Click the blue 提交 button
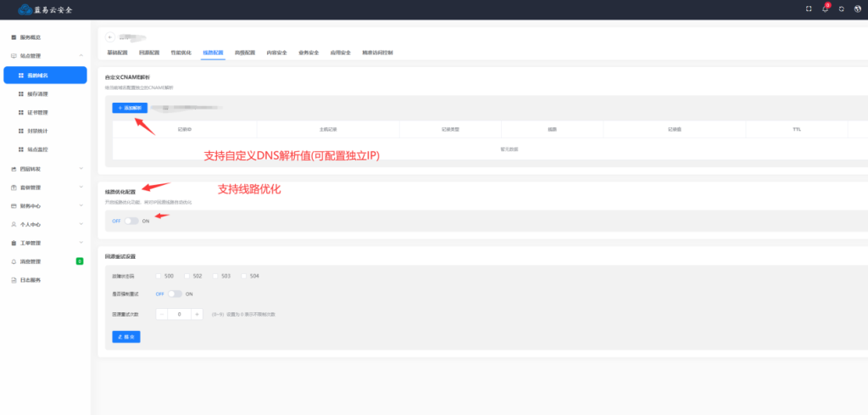The image size is (868, 415). (126, 336)
